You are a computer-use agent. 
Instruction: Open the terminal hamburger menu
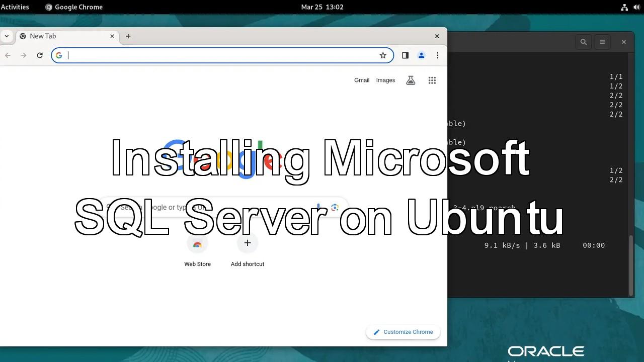602,42
